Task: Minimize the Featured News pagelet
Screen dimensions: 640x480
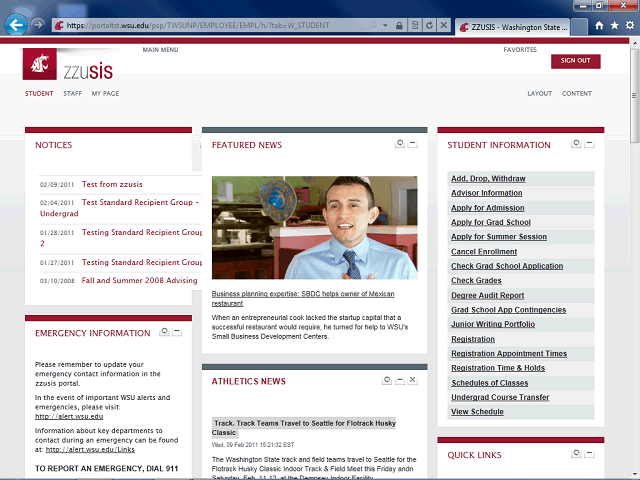Action: pyautogui.click(x=413, y=144)
